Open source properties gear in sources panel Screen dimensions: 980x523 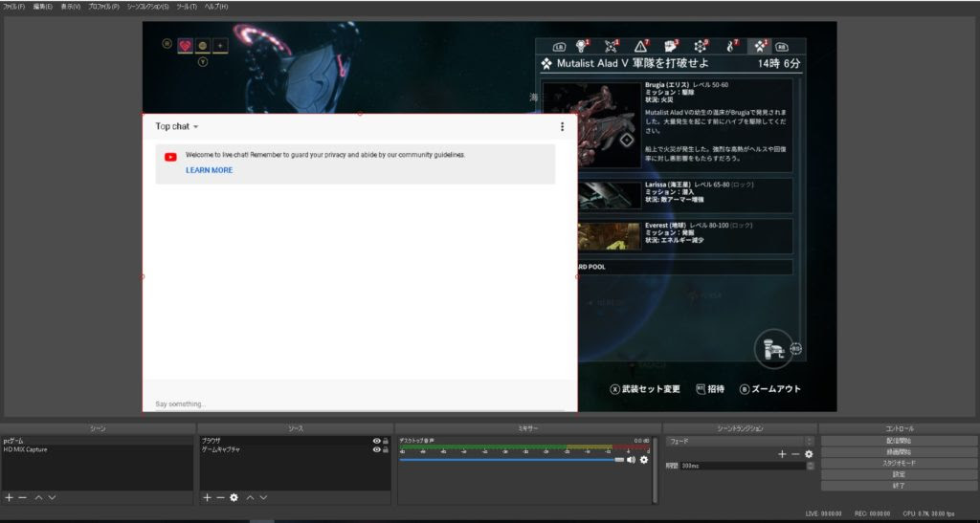click(234, 497)
